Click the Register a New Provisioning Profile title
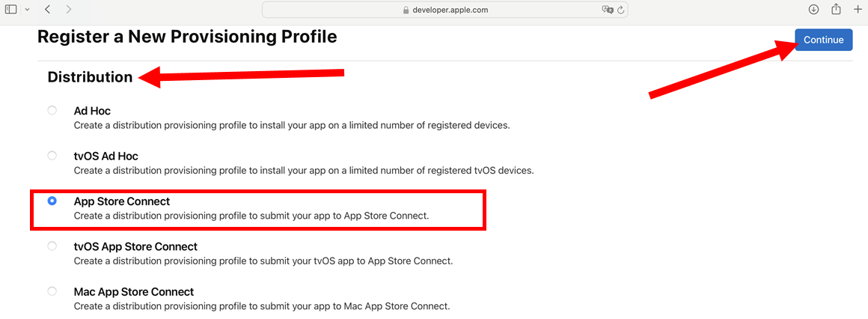The image size is (868, 319). coord(187,37)
